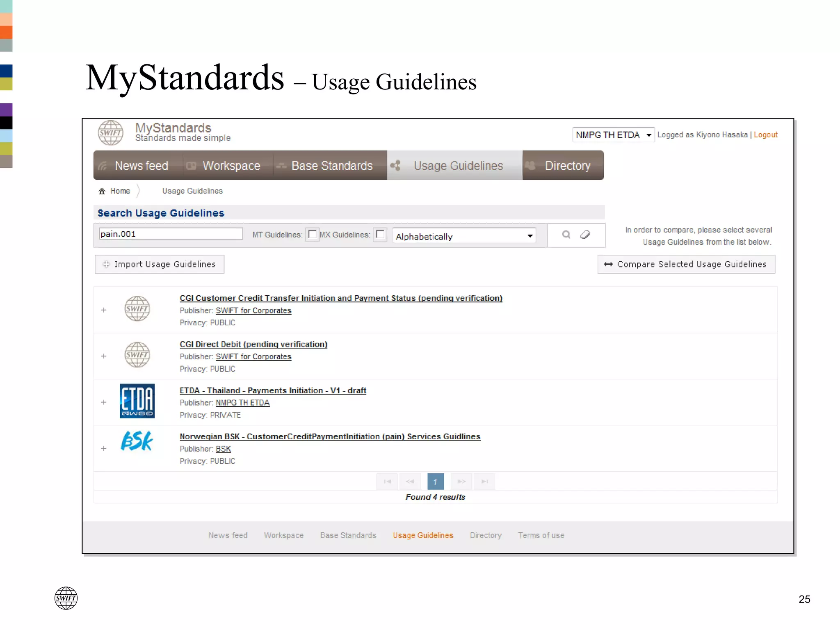Screen dimensions: 840x630
Task: Click Home breadcrumb link
Action: tap(120, 191)
